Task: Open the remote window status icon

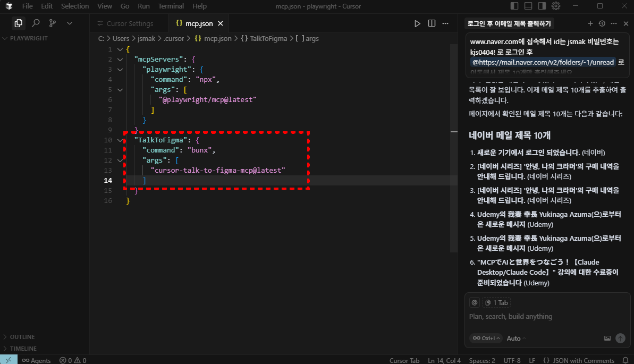Action: pyautogui.click(x=9, y=360)
